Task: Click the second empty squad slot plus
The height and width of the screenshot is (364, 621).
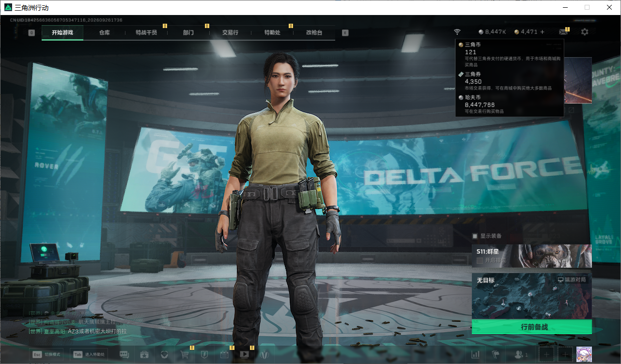Action: 565,354
